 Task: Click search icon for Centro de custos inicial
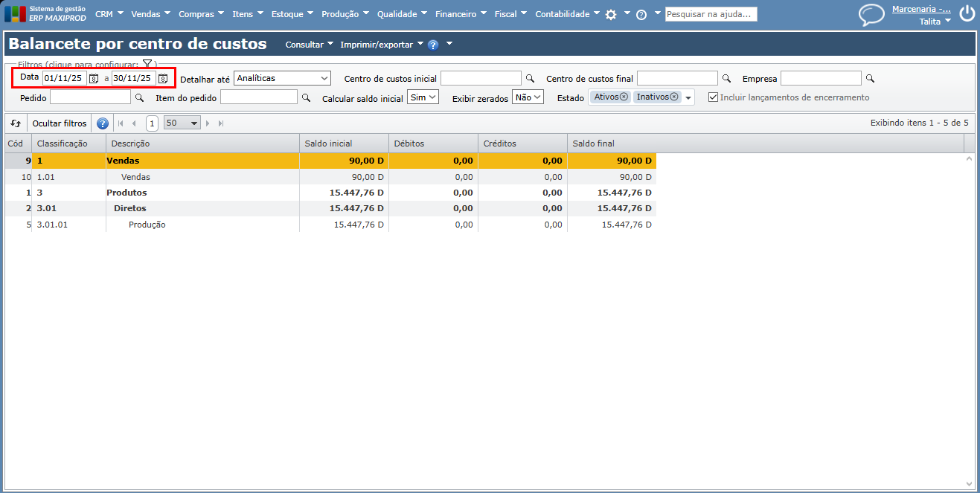531,78
